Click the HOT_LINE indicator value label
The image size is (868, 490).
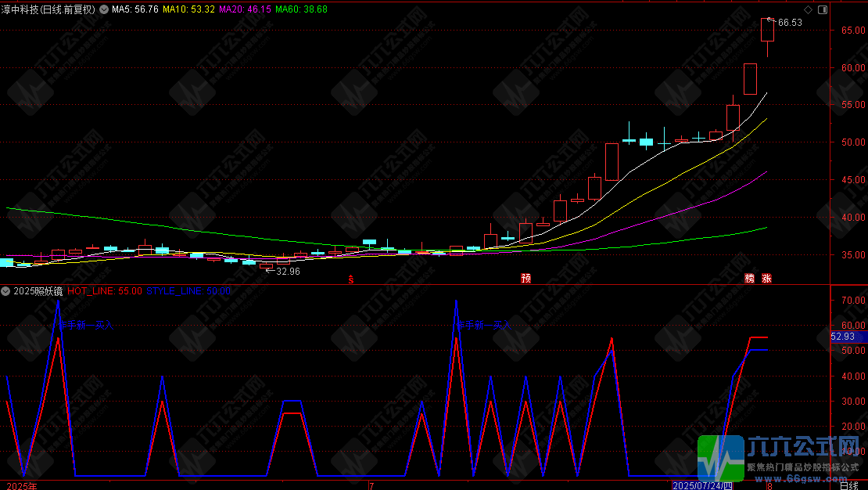[105, 291]
